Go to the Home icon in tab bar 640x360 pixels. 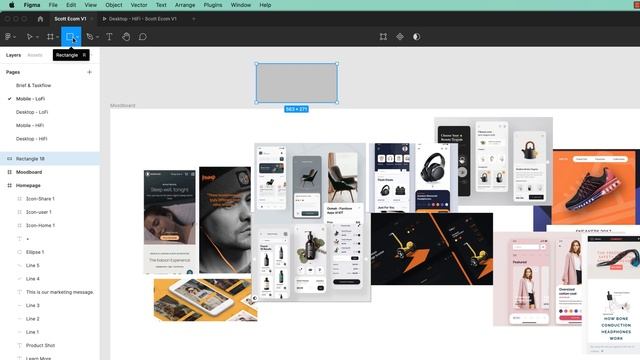[x=40, y=19]
